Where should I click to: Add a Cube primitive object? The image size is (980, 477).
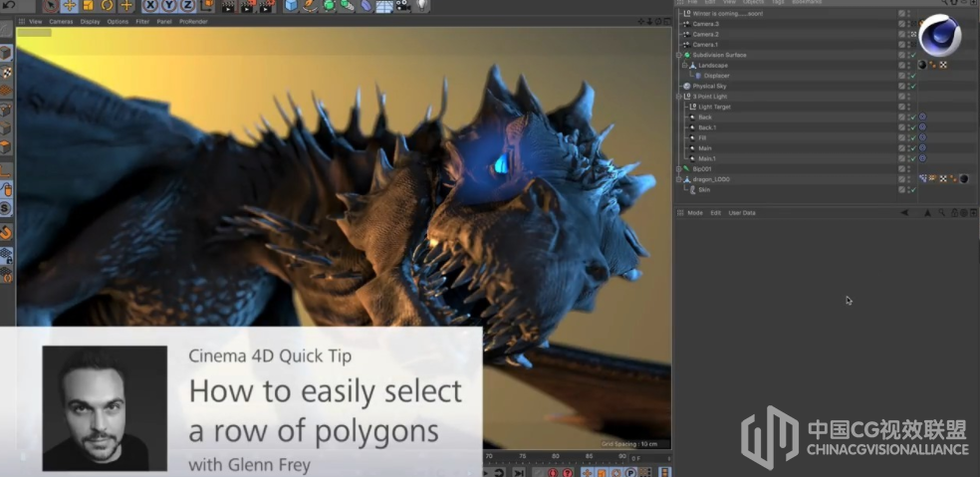click(x=291, y=6)
